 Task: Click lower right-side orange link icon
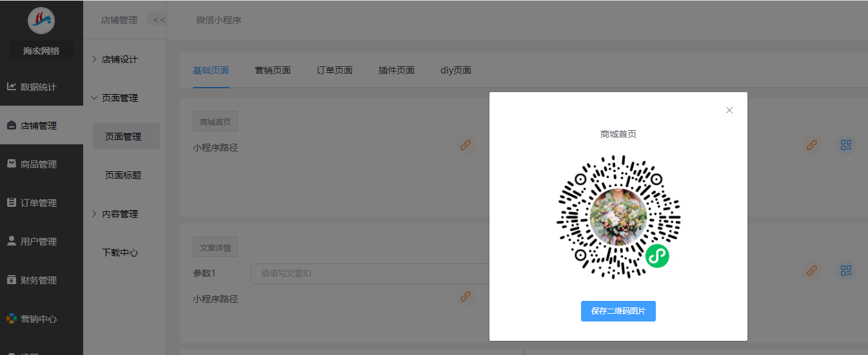point(812,271)
